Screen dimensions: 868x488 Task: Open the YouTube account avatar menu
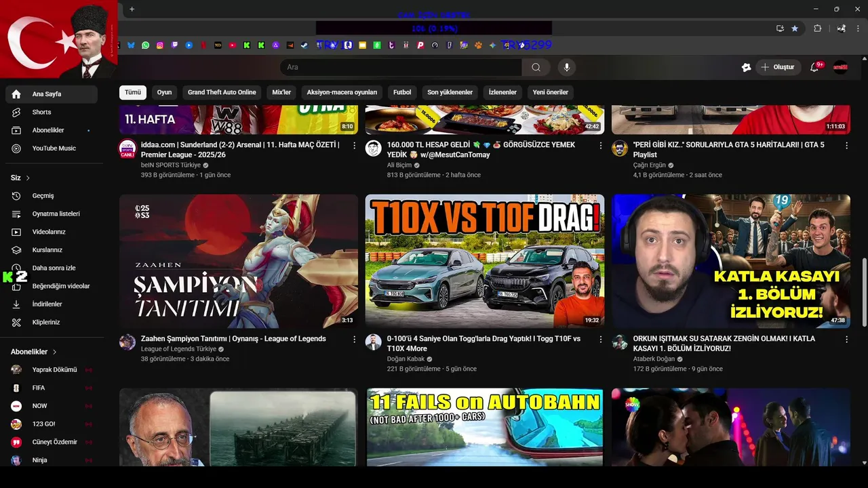pyautogui.click(x=840, y=67)
